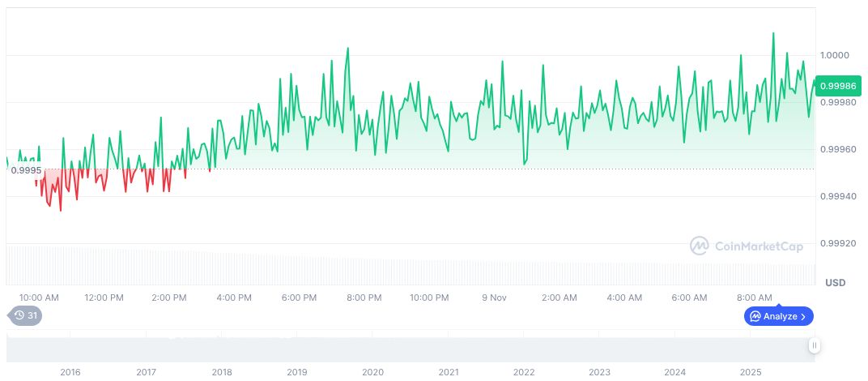
Task: Click the 9 Nov date label
Action: tap(493, 298)
